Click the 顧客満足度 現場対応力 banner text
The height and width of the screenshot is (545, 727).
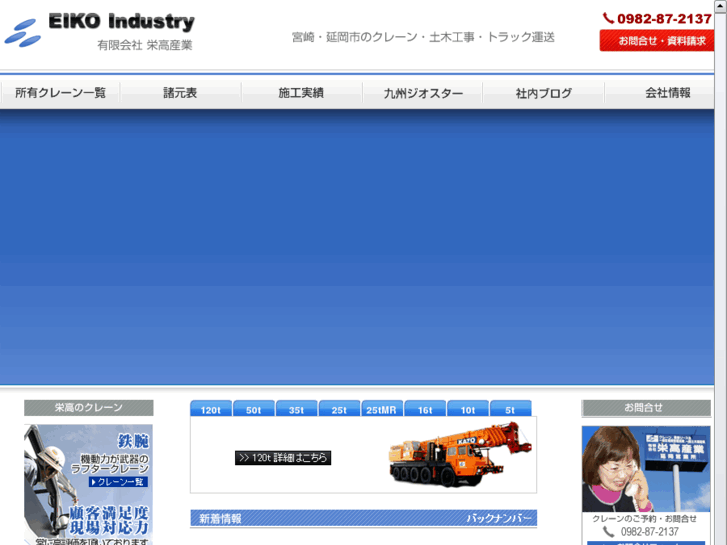[x=109, y=520]
